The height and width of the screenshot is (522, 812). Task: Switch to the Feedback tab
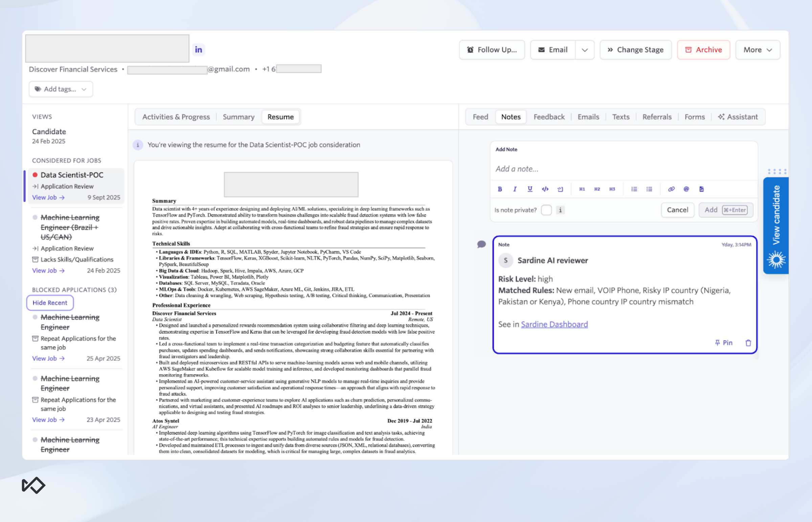click(549, 117)
